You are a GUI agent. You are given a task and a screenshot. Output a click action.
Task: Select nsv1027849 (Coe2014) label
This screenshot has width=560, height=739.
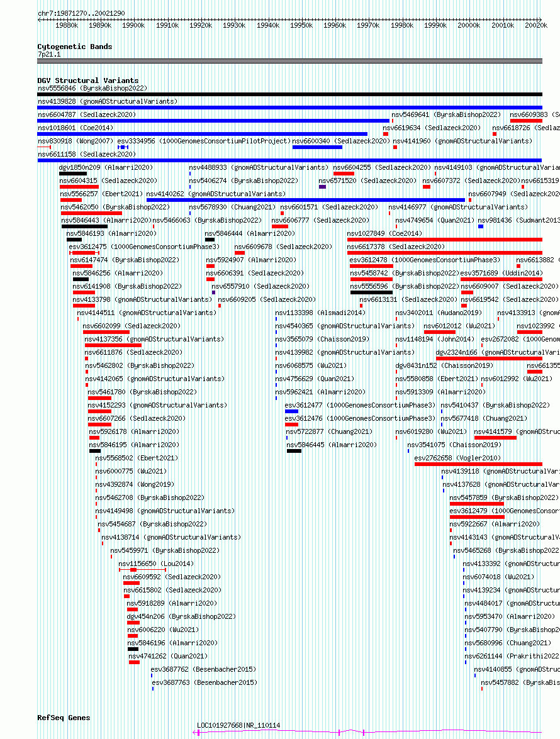384,233
